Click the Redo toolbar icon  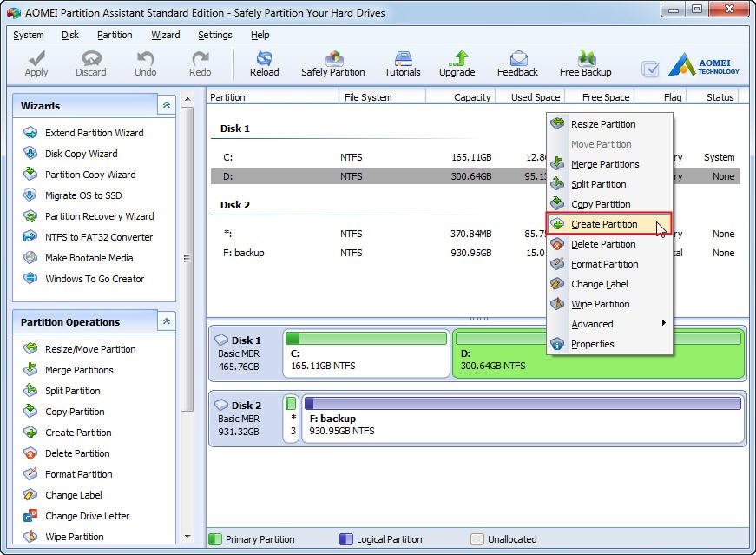(x=201, y=63)
